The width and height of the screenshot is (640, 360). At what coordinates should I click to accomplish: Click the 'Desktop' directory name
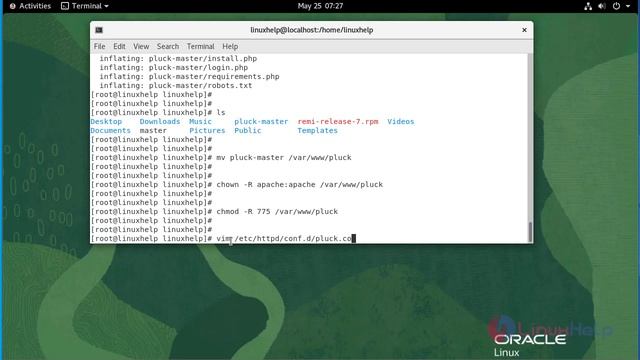pyautogui.click(x=106, y=122)
